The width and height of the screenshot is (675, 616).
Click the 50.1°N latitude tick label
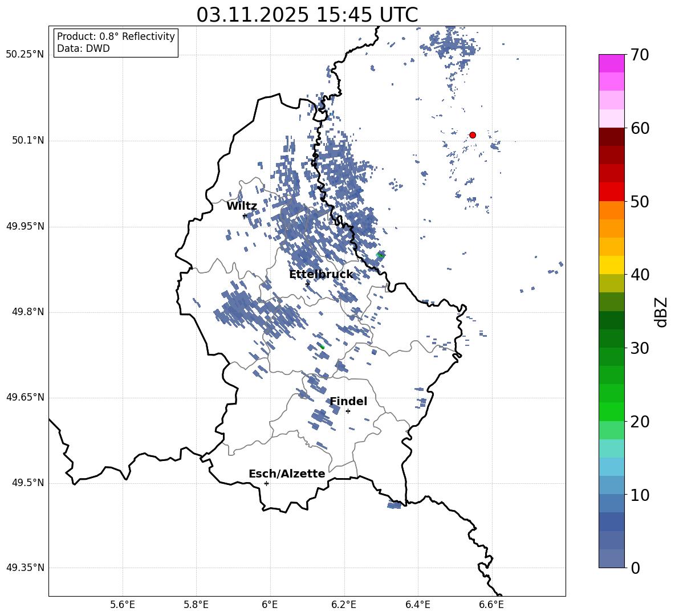(28, 140)
